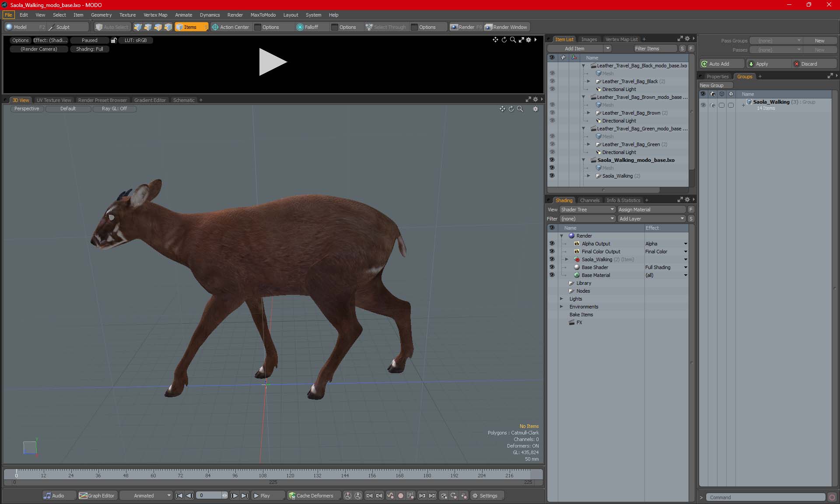Toggle visibility of Final Color Output layer
Screen dimensions: 840x504
[x=552, y=252]
